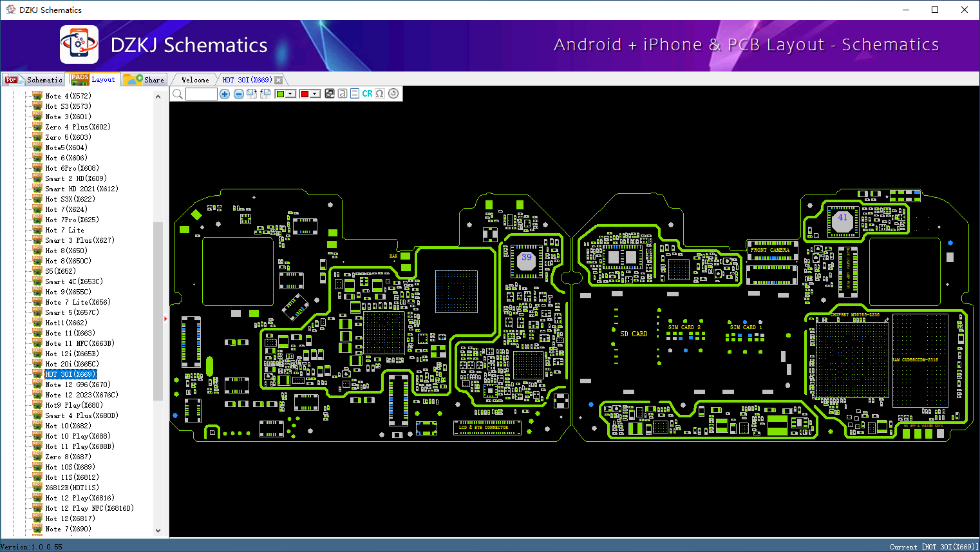Click the model list scrollbar thumb

click(x=158, y=312)
